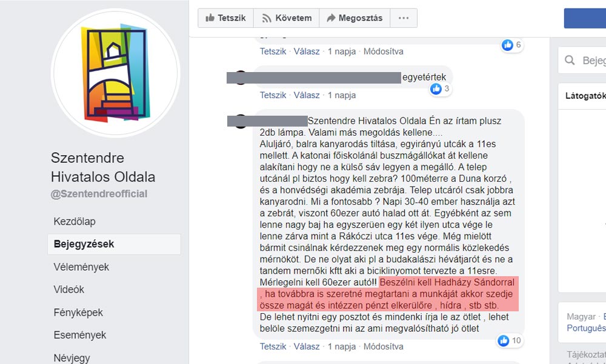Open the three-dots more options menu
606x364 pixels.
click(404, 18)
